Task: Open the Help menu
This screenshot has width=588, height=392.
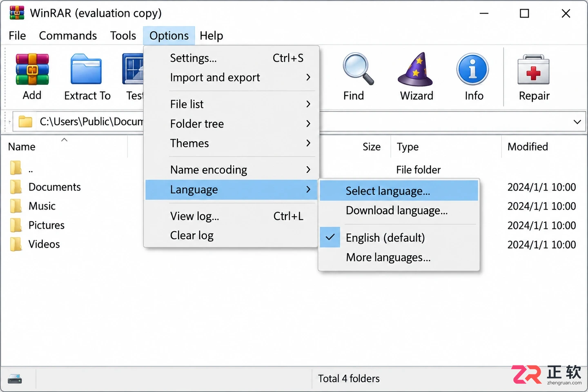Action: tap(211, 36)
